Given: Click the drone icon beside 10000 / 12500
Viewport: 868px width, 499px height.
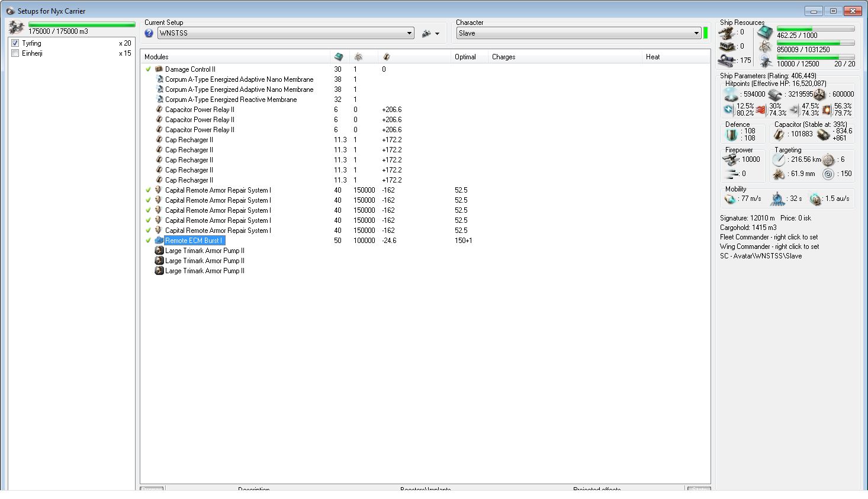Looking at the screenshot, I should [x=765, y=60].
